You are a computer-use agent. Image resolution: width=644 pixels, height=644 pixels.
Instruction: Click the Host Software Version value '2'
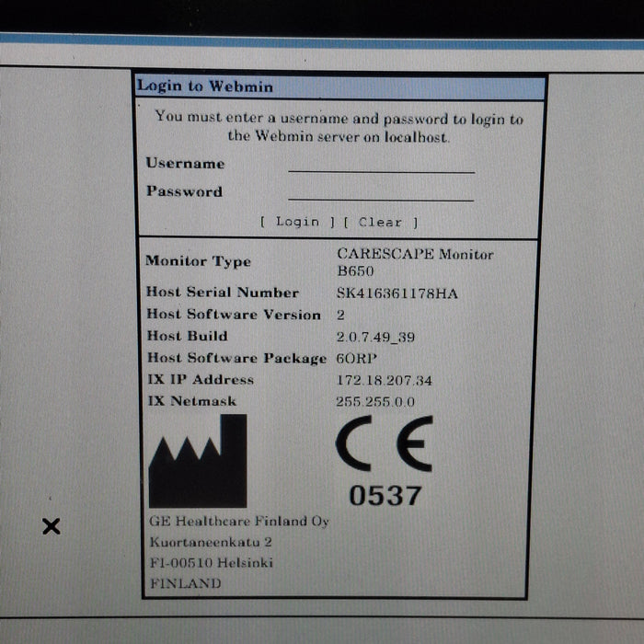pyautogui.click(x=340, y=315)
